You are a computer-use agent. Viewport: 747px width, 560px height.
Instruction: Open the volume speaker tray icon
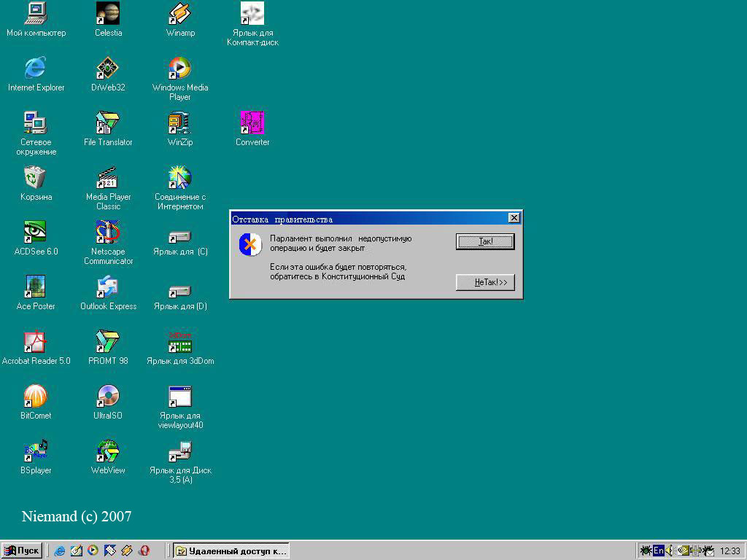(670, 551)
